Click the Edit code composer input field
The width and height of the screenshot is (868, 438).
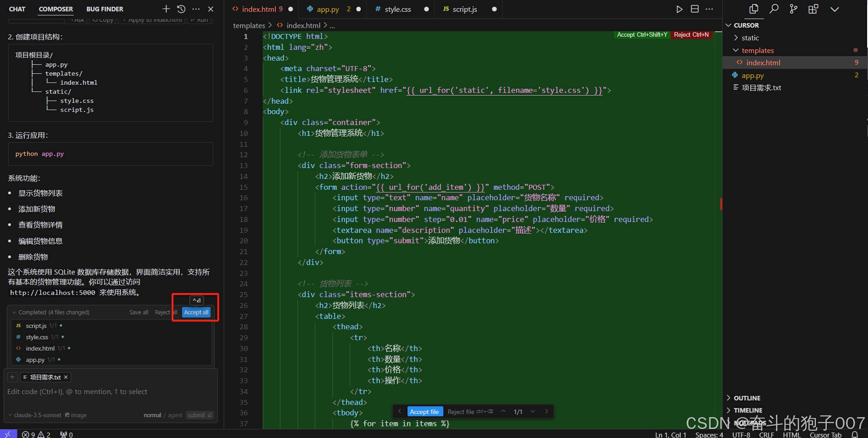pyautogui.click(x=110, y=392)
